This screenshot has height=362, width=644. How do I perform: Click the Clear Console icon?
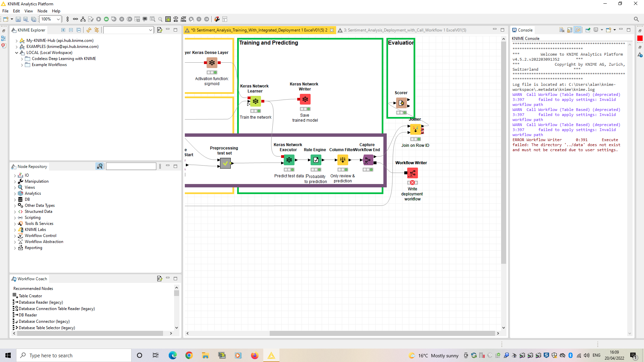point(562,30)
